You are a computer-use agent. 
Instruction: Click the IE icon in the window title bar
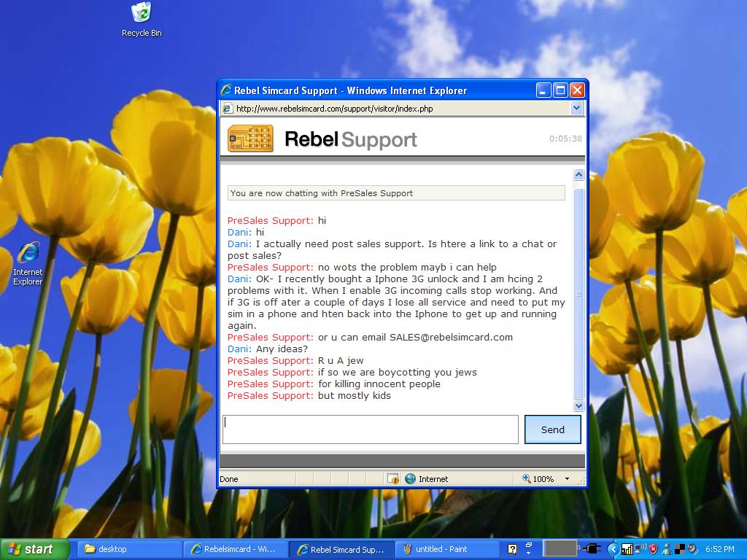click(x=226, y=90)
